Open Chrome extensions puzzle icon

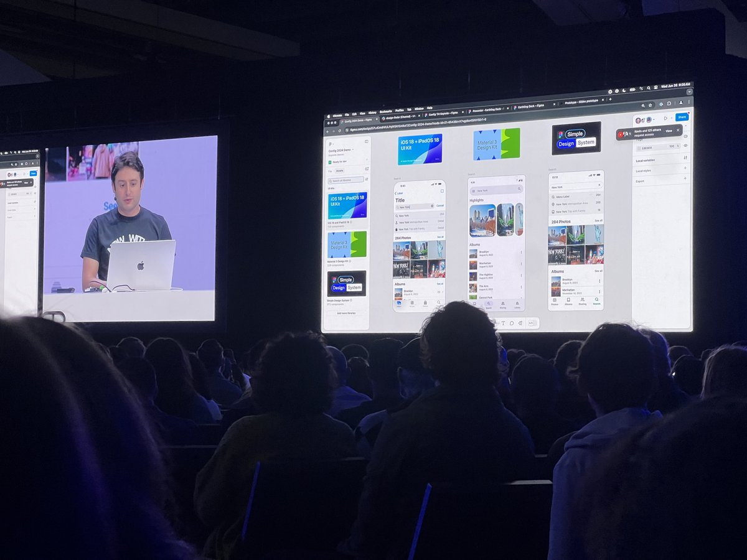click(669, 103)
